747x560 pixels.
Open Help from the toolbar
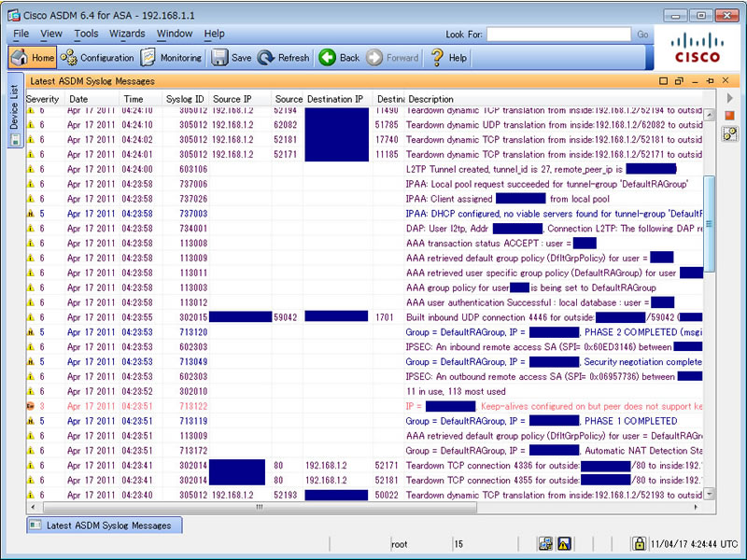pos(447,58)
